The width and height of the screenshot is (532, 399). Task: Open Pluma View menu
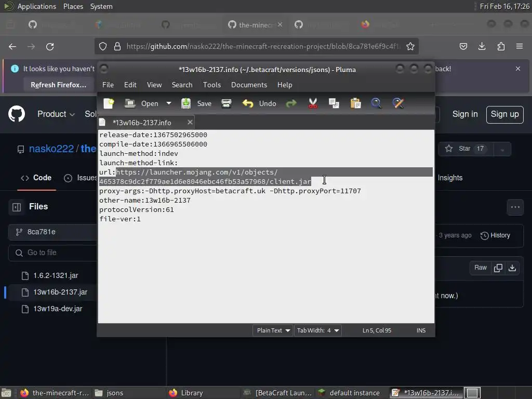(x=154, y=85)
